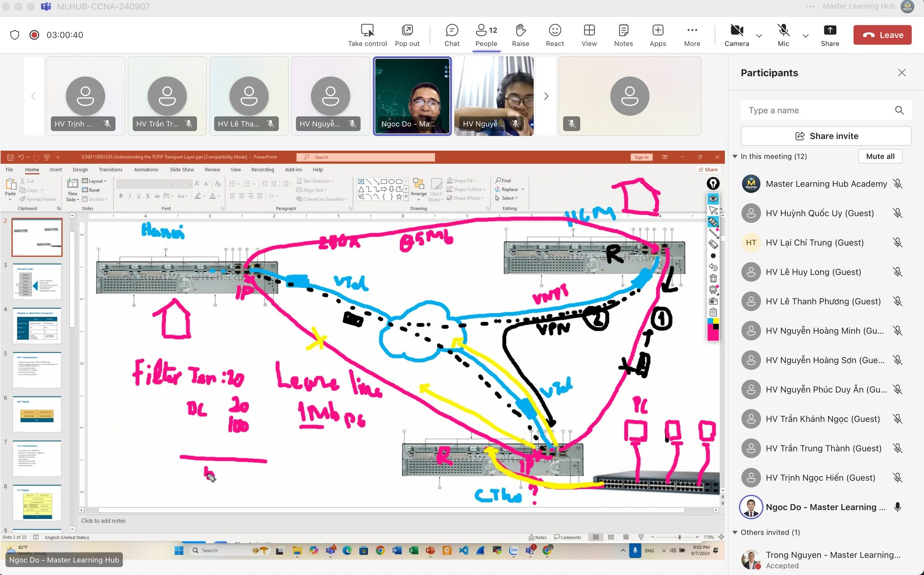Request Take control of shared screen
This screenshot has height=575, width=924.
pos(367,35)
